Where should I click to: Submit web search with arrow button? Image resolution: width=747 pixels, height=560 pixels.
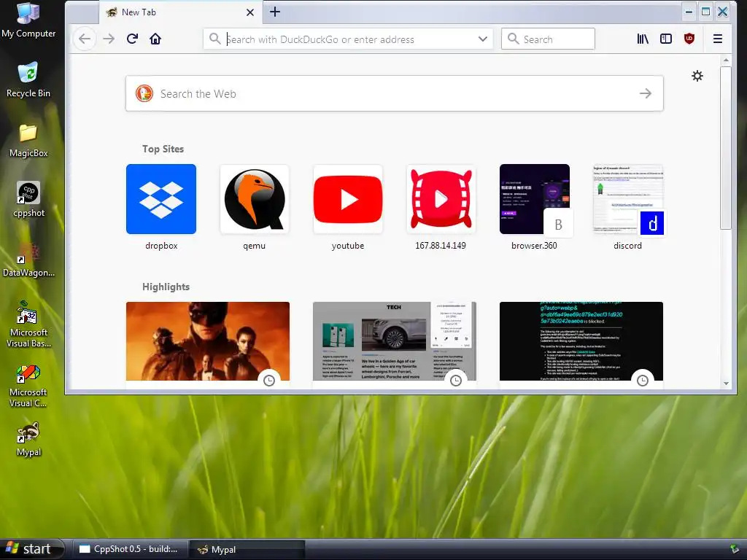point(646,93)
